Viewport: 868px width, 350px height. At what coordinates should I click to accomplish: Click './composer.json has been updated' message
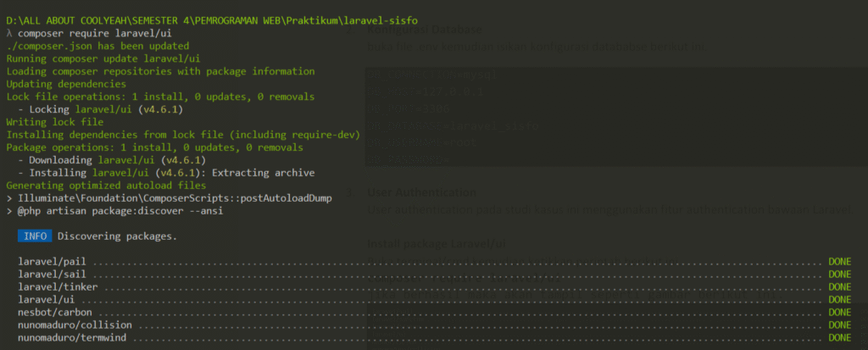point(97,46)
